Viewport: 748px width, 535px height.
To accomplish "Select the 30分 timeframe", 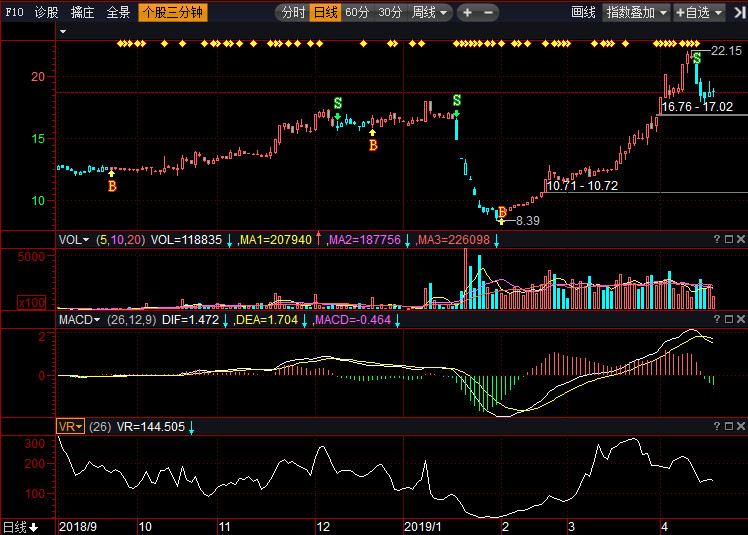I will 390,13.
